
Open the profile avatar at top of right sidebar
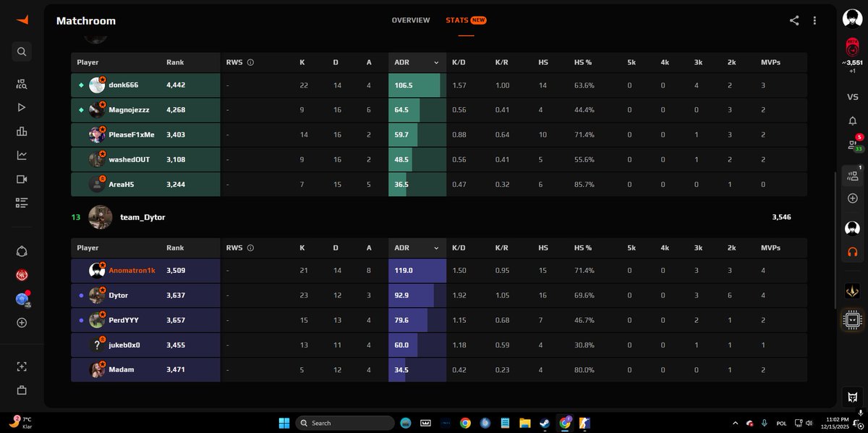852,20
